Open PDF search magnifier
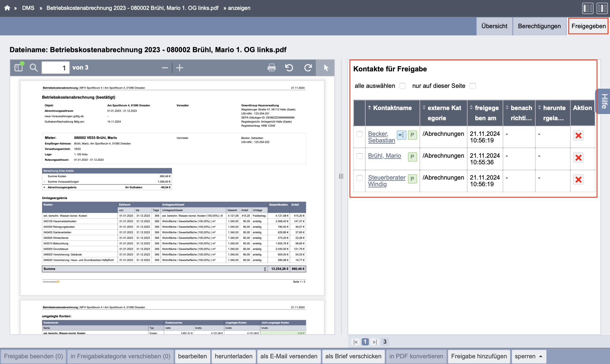The height and width of the screenshot is (364, 610). (x=34, y=68)
